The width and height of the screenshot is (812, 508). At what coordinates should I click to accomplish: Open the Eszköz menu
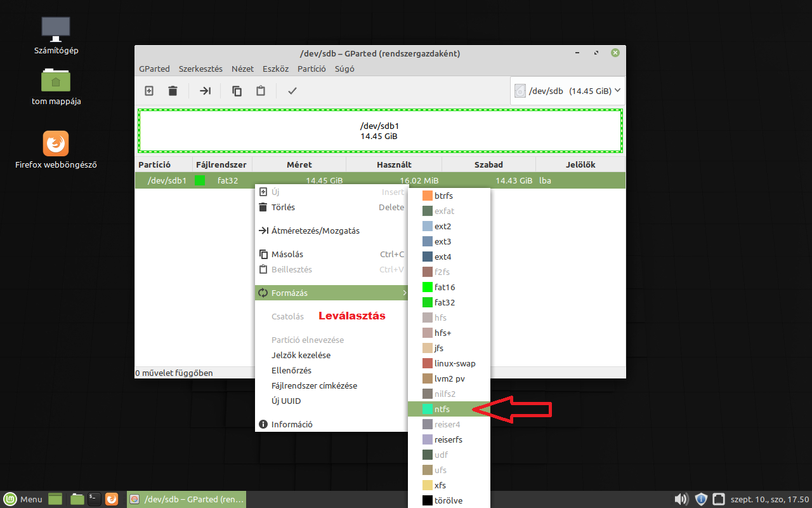tap(275, 69)
